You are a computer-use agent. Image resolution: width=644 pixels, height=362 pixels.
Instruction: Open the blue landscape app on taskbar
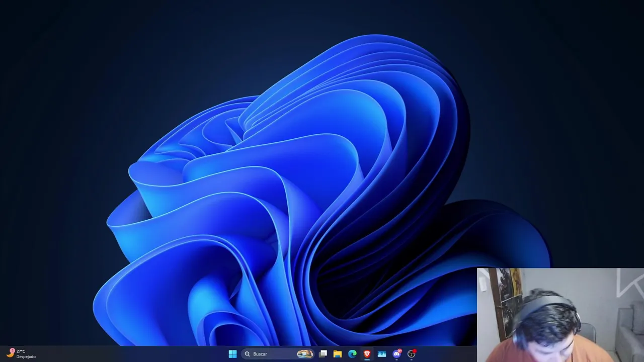click(x=382, y=354)
